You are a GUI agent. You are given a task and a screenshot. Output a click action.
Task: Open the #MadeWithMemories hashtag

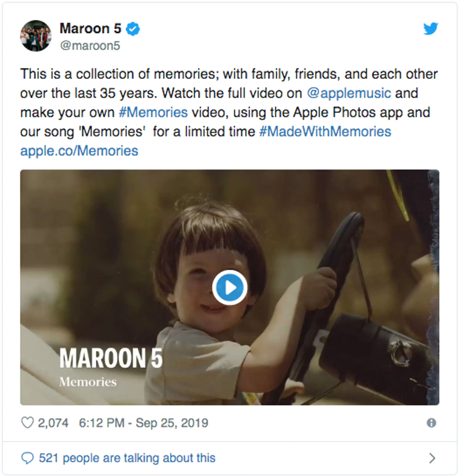tap(325, 132)
